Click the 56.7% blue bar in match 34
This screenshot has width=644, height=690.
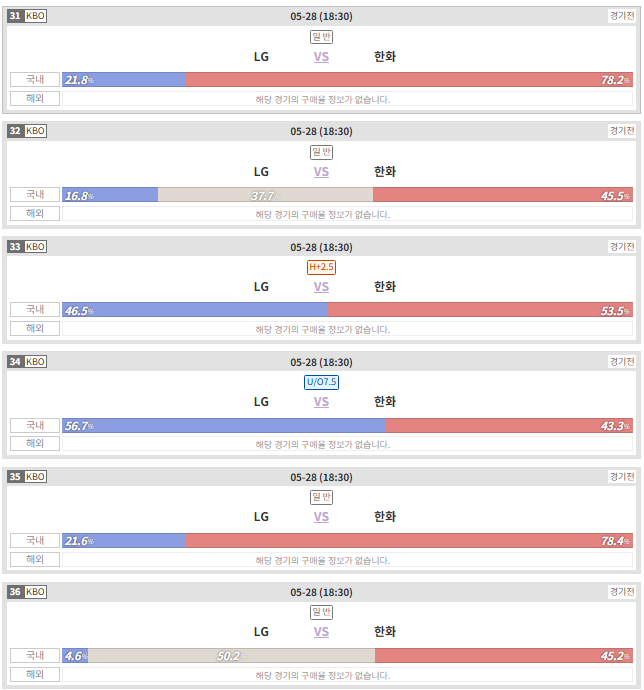(x=224, y=426)
